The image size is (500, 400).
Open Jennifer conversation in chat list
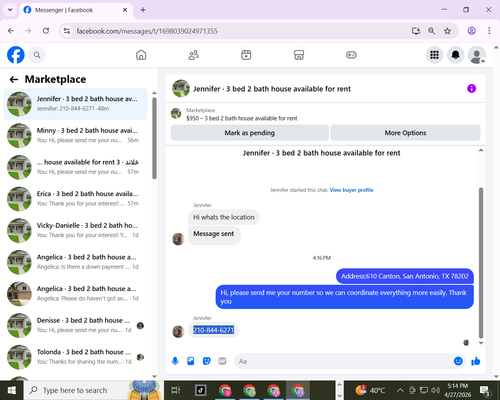coord(75,104)
